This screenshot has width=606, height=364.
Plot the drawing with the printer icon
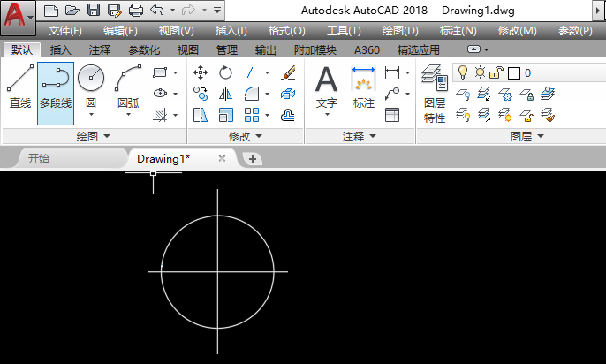pos(136,11)
